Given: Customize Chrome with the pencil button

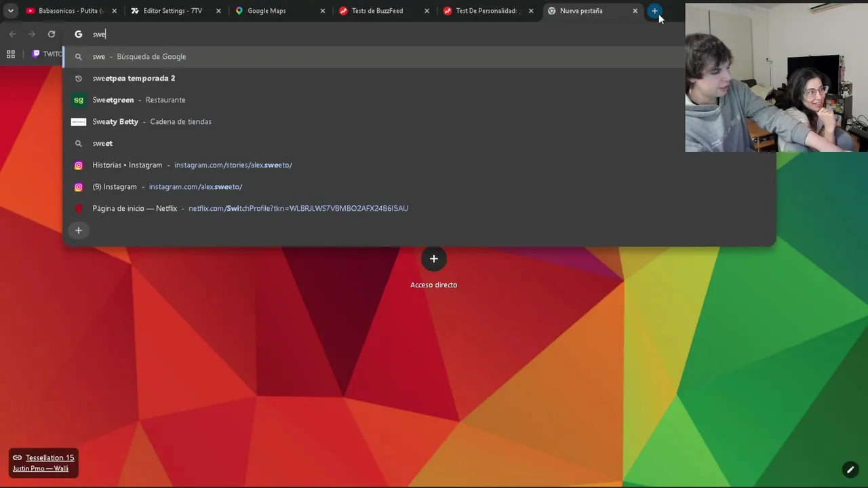Looking at the screenshot, I should coord(850,469).
